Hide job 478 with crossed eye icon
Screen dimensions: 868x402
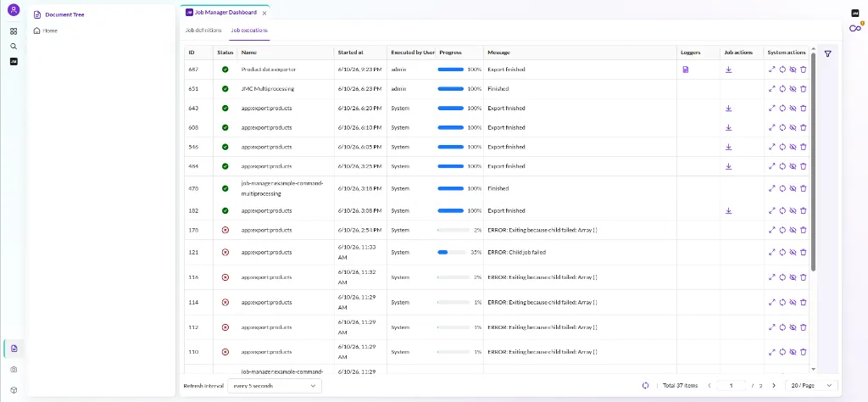click(793, 189)
